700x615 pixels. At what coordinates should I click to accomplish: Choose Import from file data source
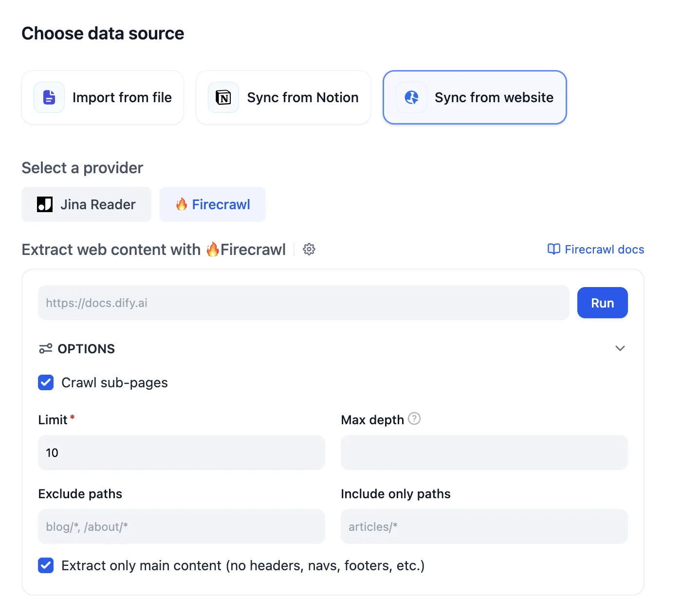[x=103, y=97]
